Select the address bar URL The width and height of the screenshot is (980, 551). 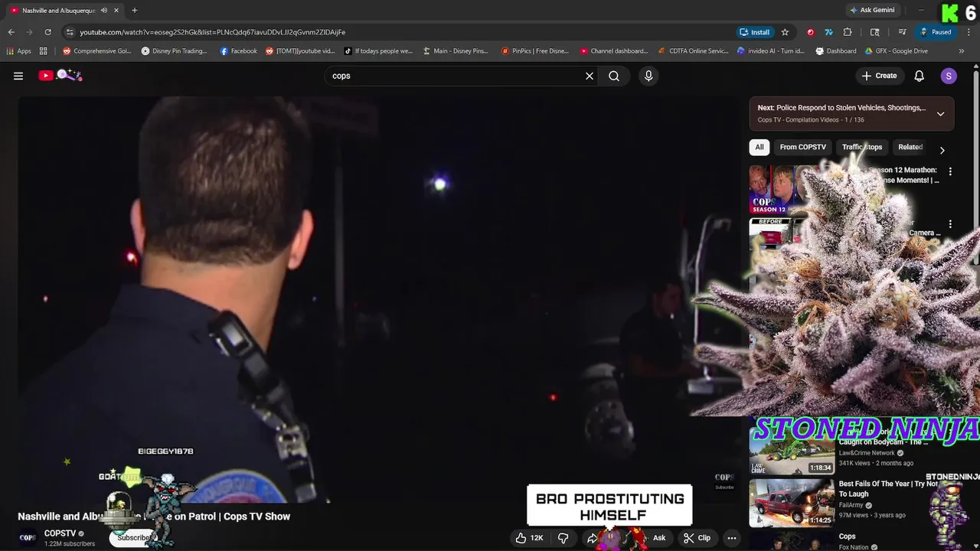(213, 32)
